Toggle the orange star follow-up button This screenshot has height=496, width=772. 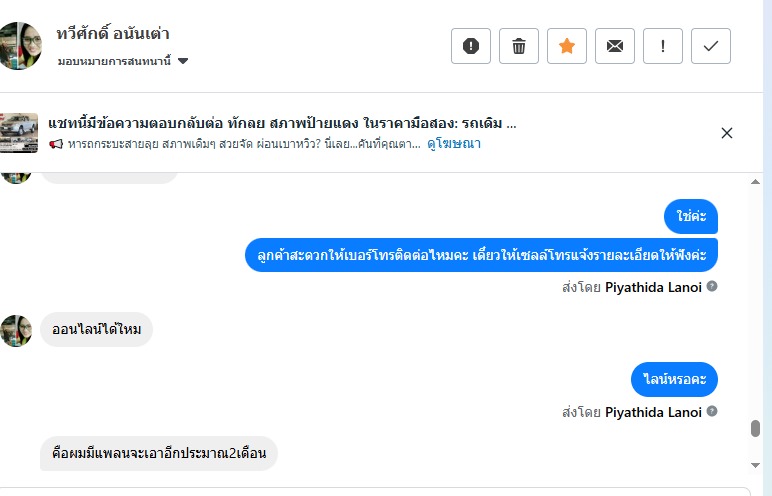point(567,46)
